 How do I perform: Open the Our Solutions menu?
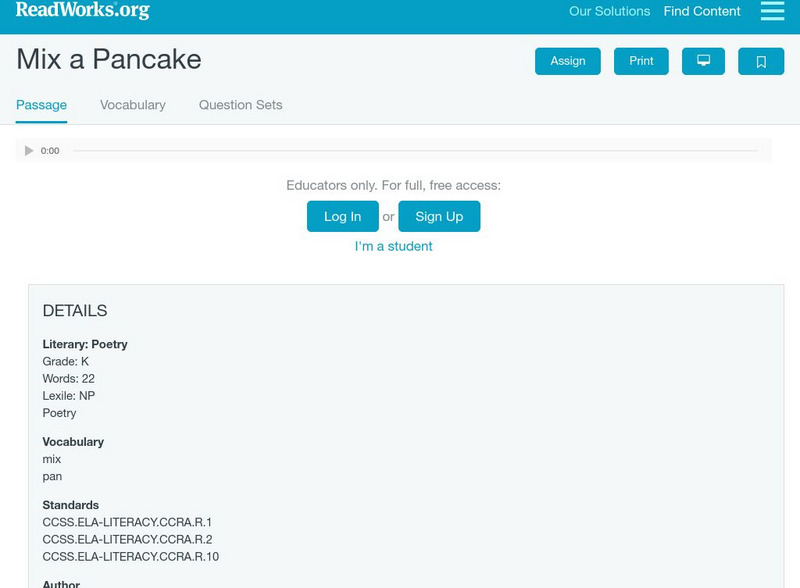[610, 11]
